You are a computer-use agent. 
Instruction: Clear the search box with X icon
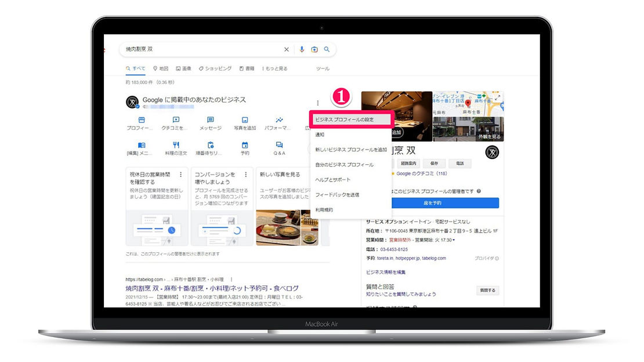(286, 49)
